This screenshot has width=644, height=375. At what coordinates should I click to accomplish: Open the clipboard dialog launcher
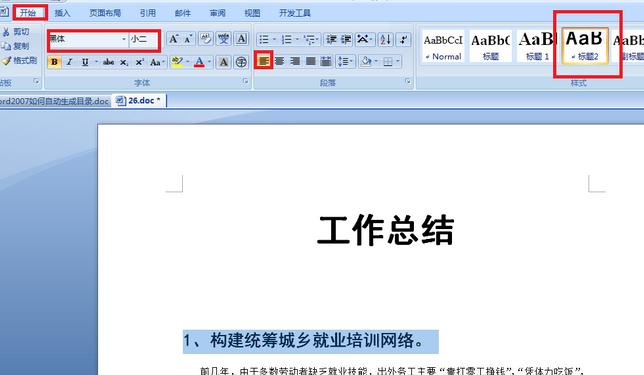(36, 81)
